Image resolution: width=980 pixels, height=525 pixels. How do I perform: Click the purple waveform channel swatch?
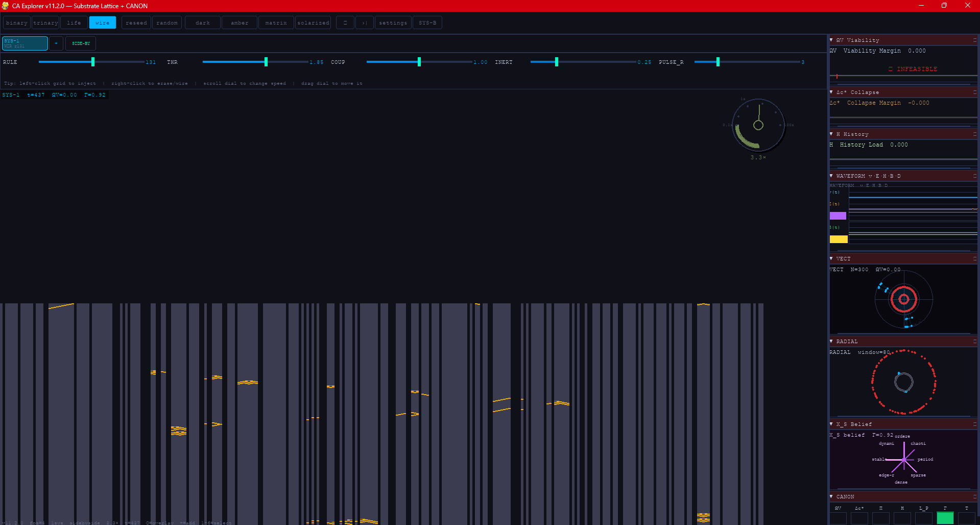click(x=838, y=216)
